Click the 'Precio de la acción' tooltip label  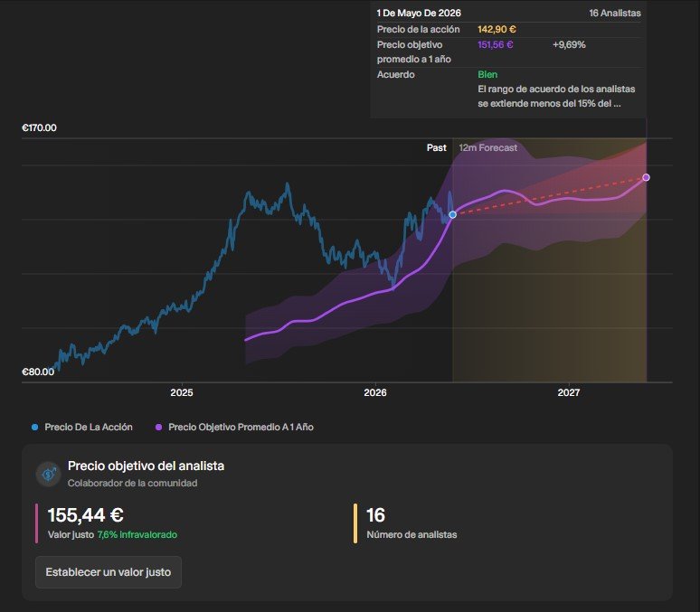[419, 30]
